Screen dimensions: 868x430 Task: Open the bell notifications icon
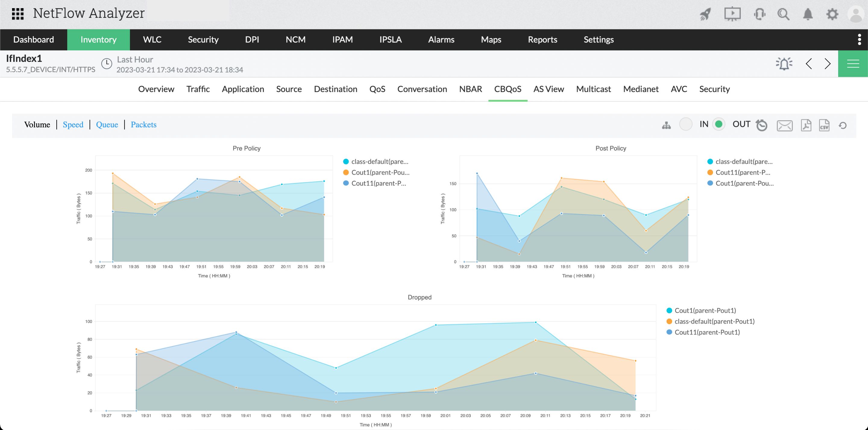click(808, 14)
